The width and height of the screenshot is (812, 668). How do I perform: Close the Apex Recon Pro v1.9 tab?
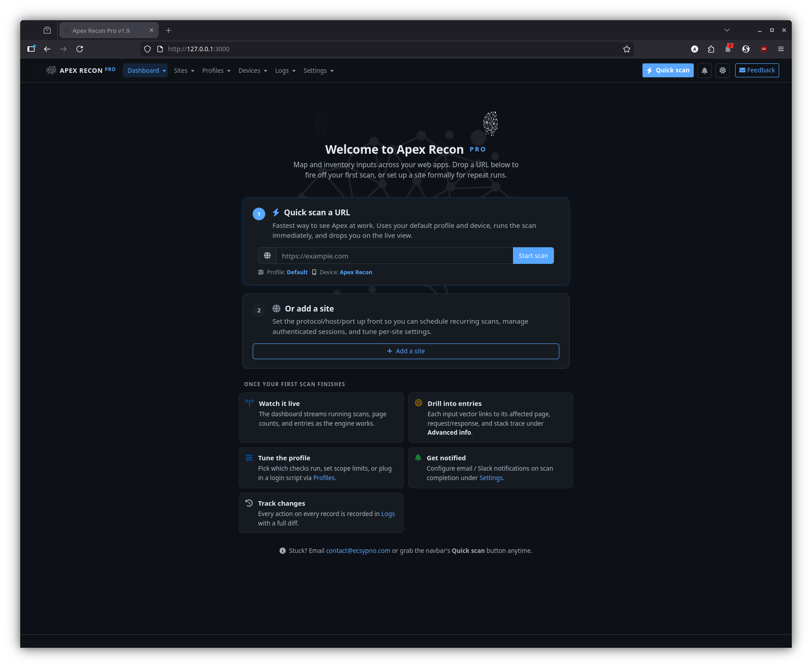tap(152, 31)
